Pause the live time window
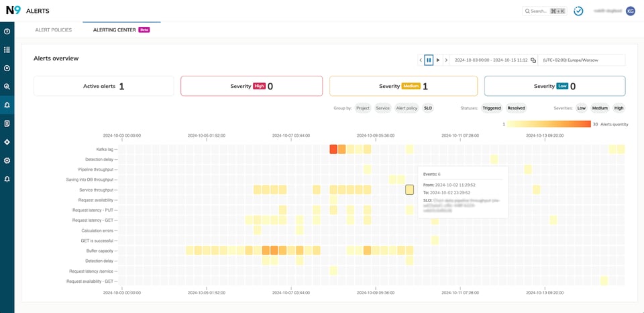The width and height of the screenshot is (644, 313). (x=429, y=60)
